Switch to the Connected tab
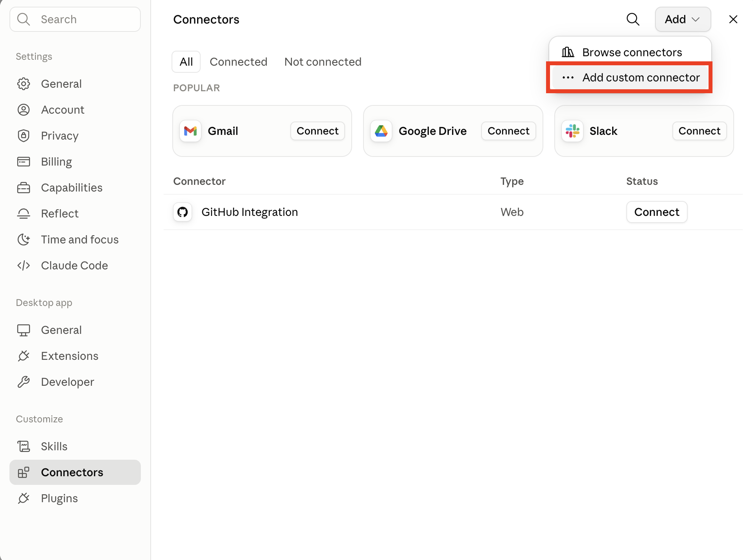Viewport: 753px width, 560px height. tap(238, 62)
